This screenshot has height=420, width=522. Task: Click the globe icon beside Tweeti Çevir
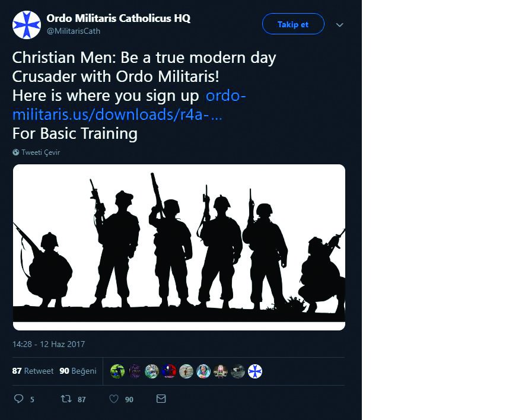(x=15, y=152)
